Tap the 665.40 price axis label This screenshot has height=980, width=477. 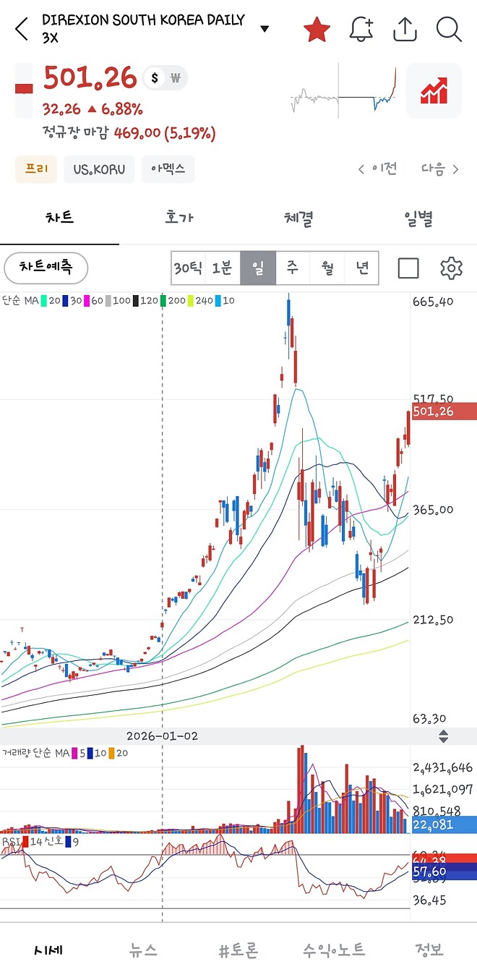click(x=433, y=302)
